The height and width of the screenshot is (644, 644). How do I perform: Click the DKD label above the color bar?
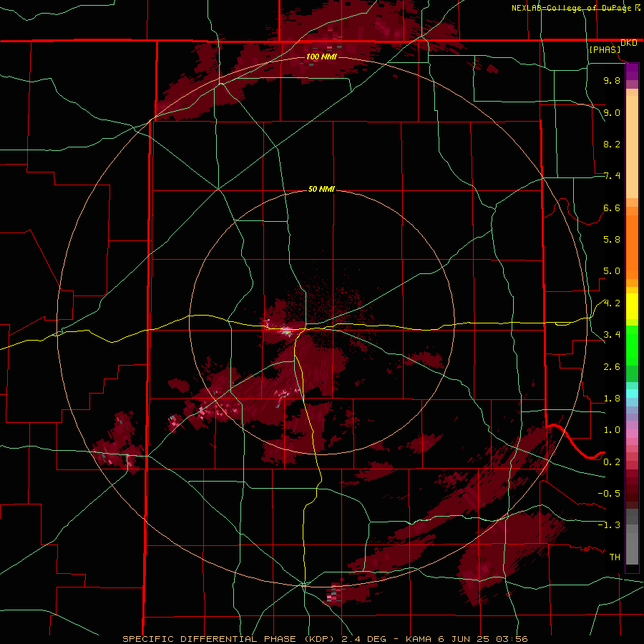(629, 43)
